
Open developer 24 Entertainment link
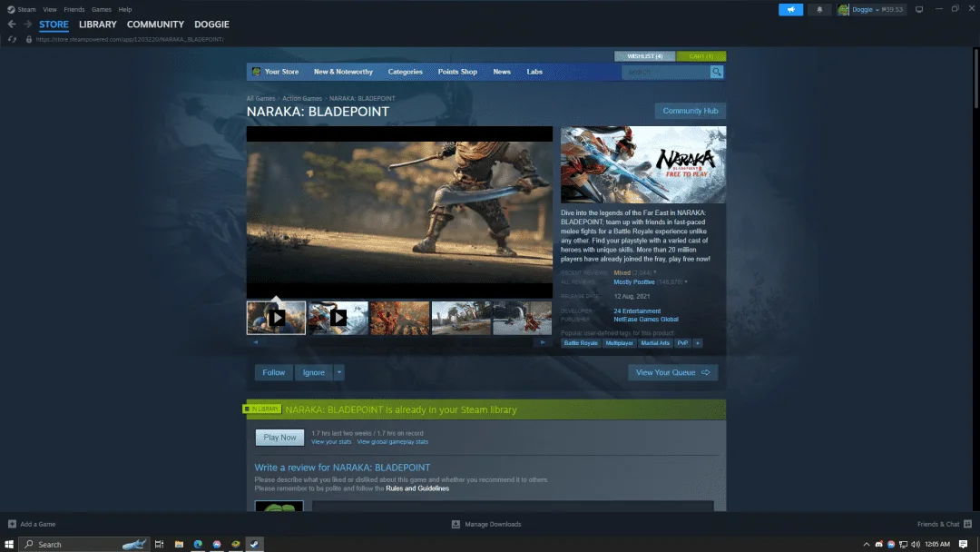(x=637, y=311)
